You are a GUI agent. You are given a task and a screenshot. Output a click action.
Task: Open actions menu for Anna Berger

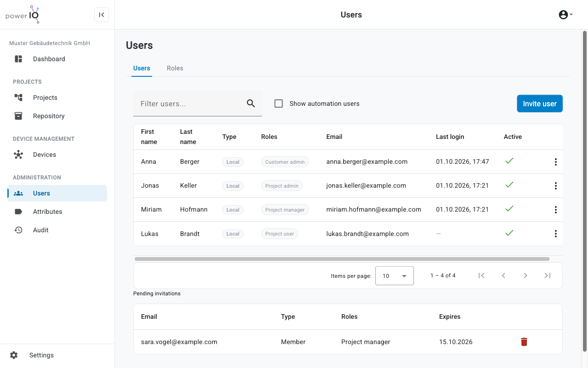(555, 162)
